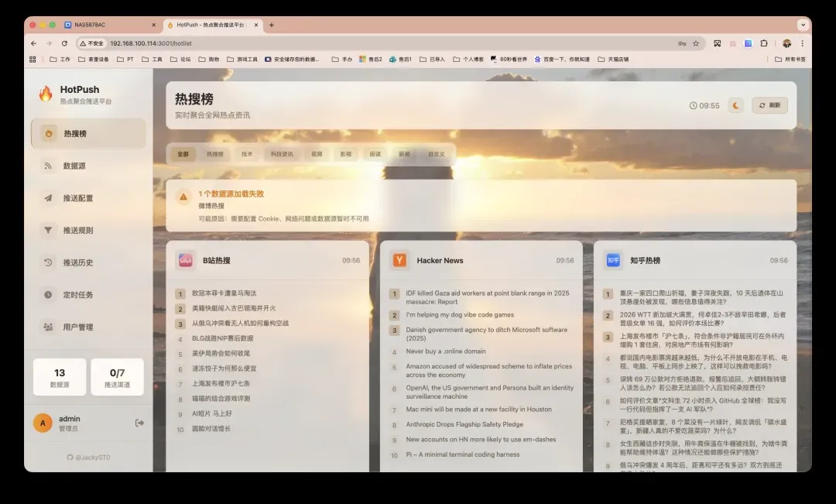Click the 刷新 refresh button
836x504 pixels.
tap(769, 105)
